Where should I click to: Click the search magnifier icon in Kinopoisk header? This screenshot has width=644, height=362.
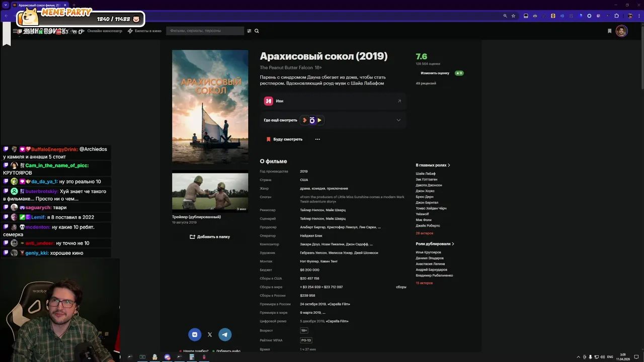(257, 31)
